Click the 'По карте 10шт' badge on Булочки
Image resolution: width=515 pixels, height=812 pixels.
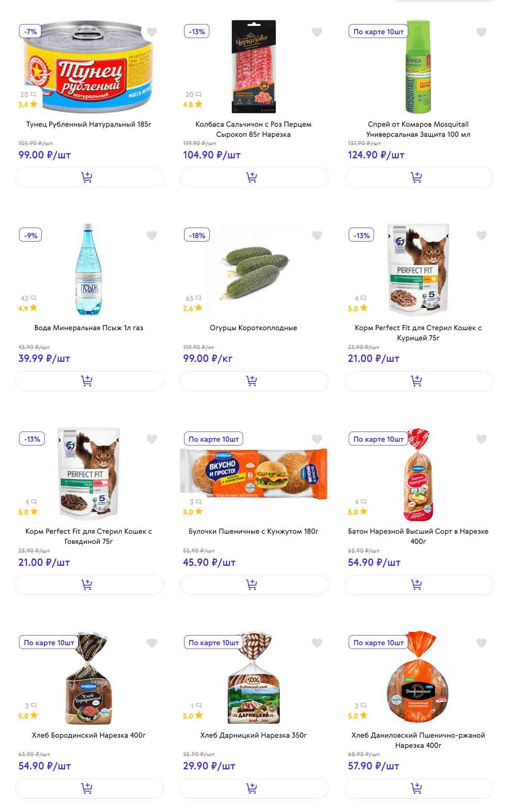(x=214, y=439)
